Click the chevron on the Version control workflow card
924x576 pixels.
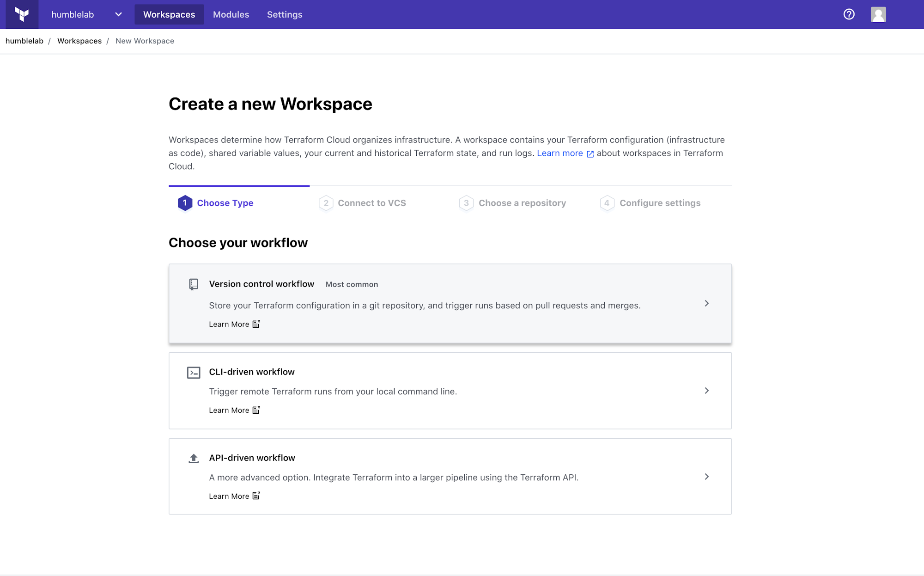(x=706, y=303)
